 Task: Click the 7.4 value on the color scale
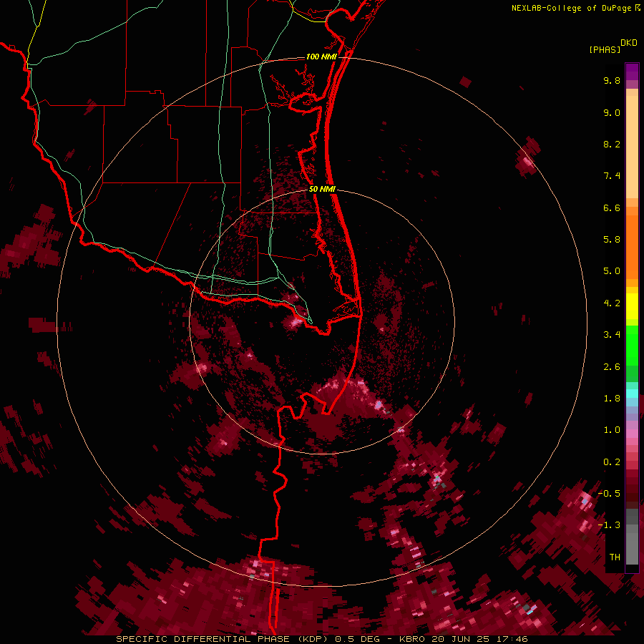(612, 176)
